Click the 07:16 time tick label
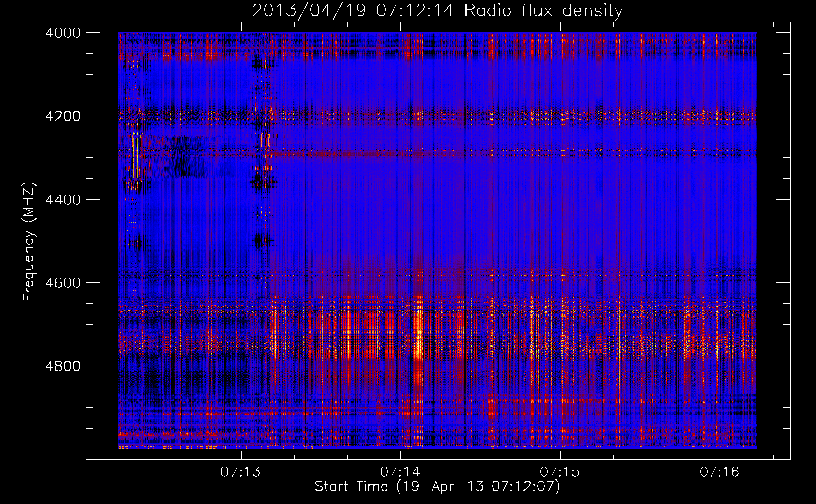This screenshot has height=504, width=816. pyautogui.click(x=719, y=472)
